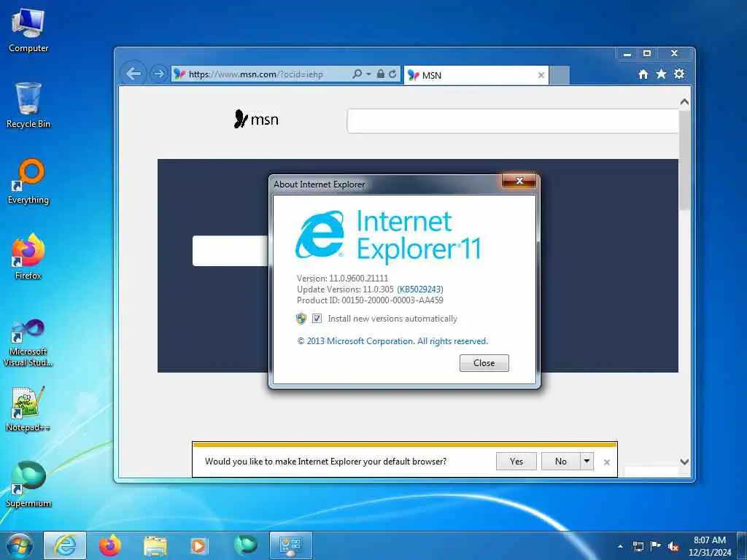
Task: Open the network tray icon
Action: coord(638,546)
